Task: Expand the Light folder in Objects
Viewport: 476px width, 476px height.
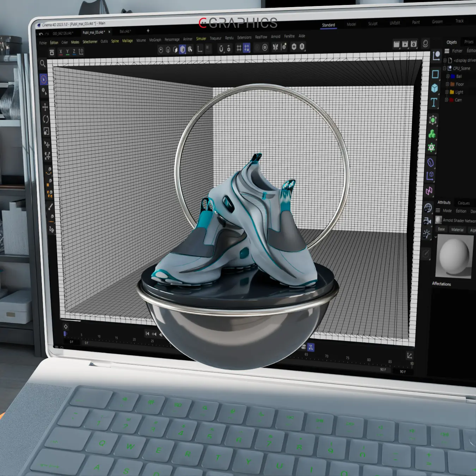Action: pos(447,92)
